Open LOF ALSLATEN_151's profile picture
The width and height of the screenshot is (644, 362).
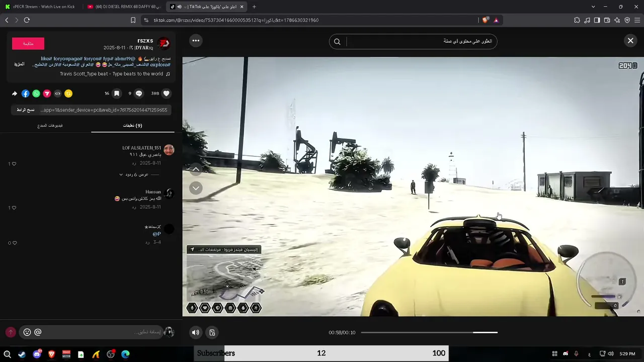tap(169, 150)
